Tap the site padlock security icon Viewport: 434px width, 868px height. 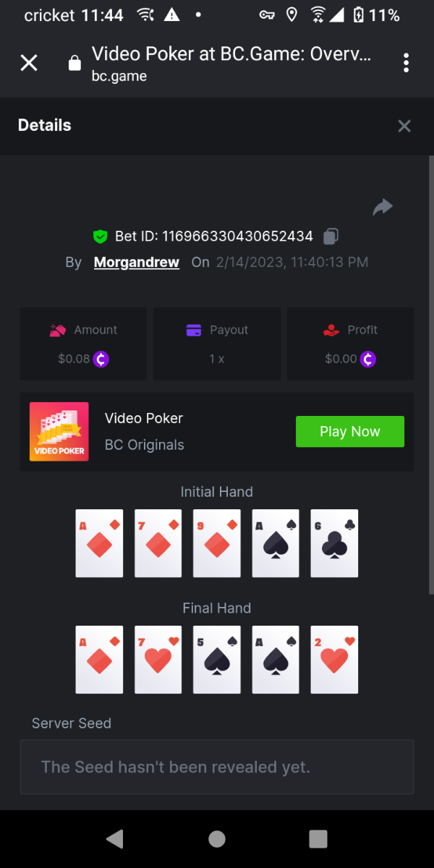tap(74, 63)
